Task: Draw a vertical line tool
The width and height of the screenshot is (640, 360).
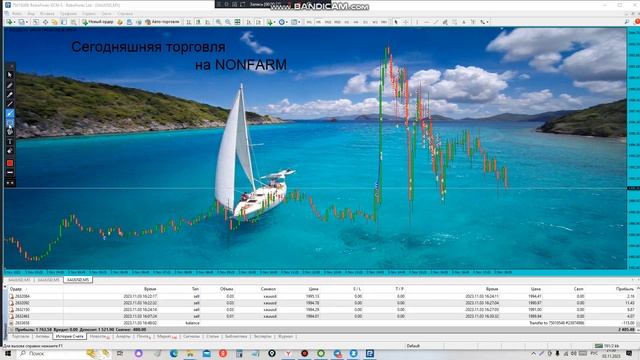Action: point(417,22)
